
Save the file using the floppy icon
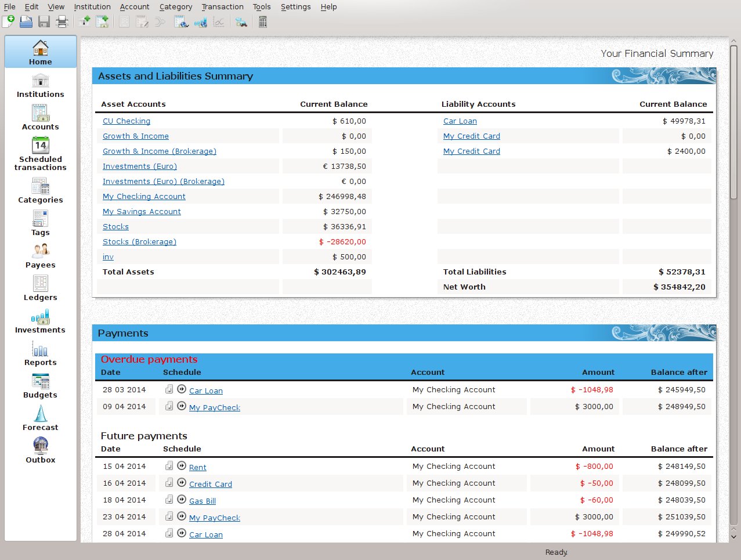[44, 22]
